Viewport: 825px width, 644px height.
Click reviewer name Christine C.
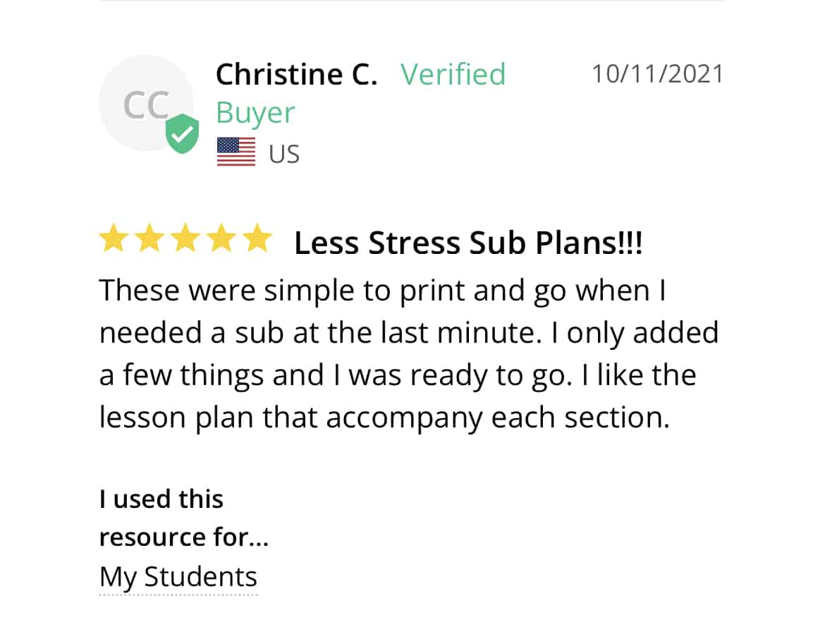(297, 74)
